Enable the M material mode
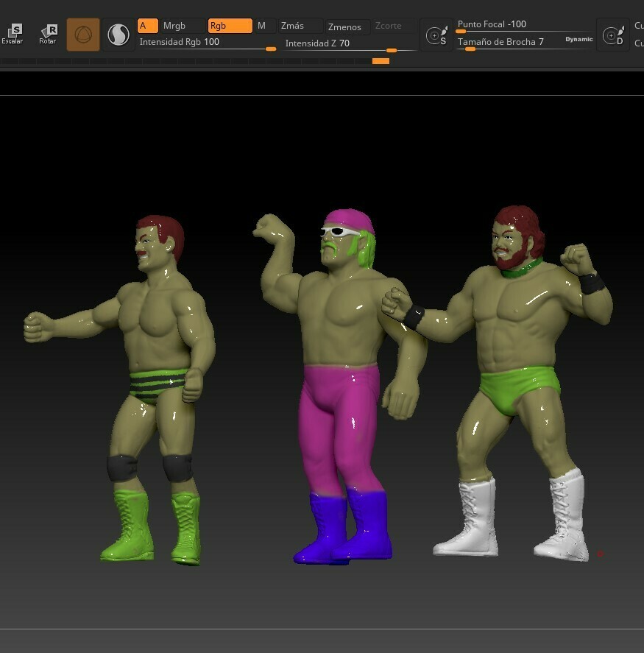644x653 pixels. tap(265, 26)
